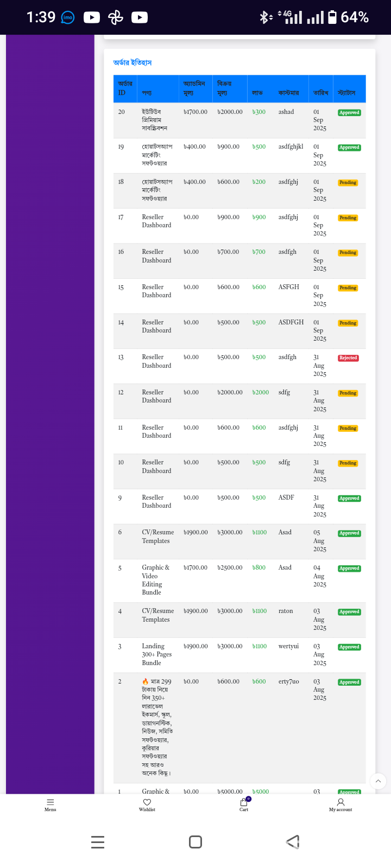391x868 pixels.
Task: Tap the scroll-to-top arrow button
Action: 378,781
